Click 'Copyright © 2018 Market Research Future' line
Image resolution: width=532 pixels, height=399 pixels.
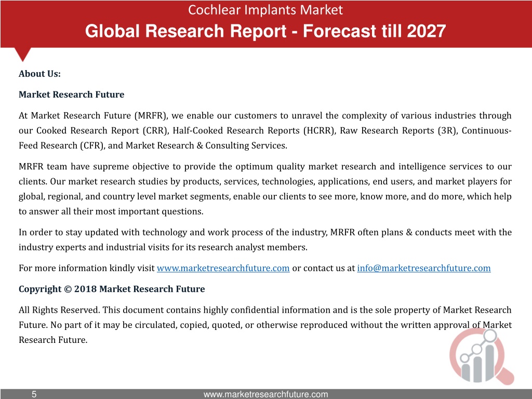pyautogui.click(x=112, y=289)
